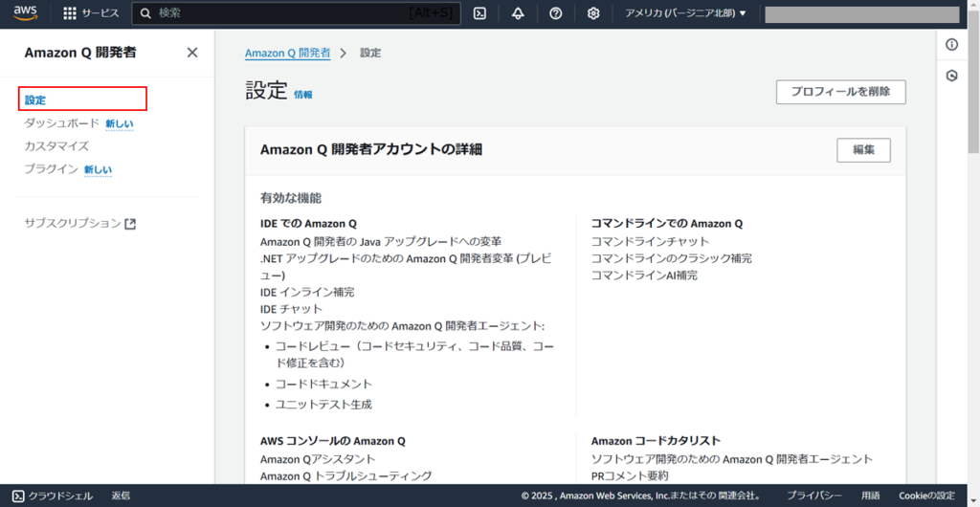This screenshot has height=507, width=980.
Task: Open プライバシー footer link
Action: (x=814, y=496)
